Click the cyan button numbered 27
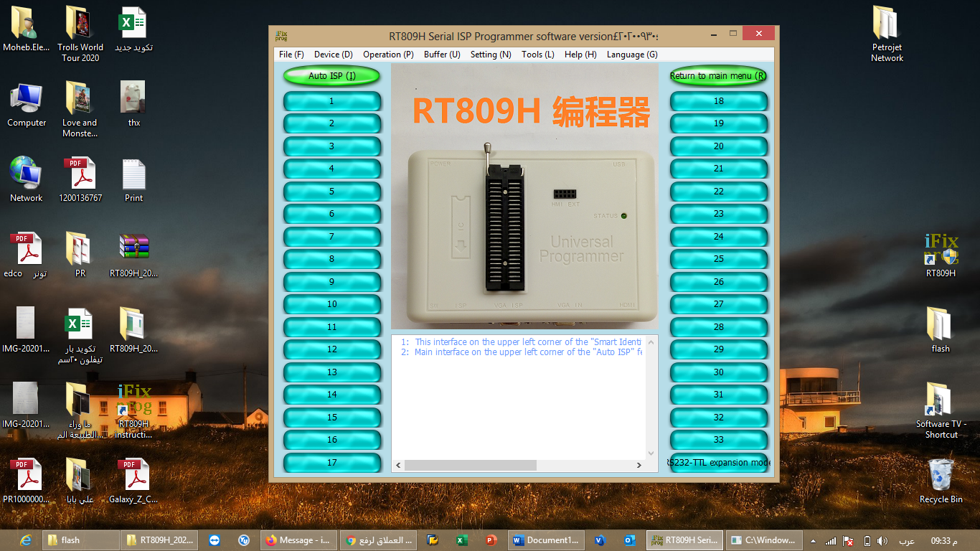980x551 pixels. click(x=718, y=304)
